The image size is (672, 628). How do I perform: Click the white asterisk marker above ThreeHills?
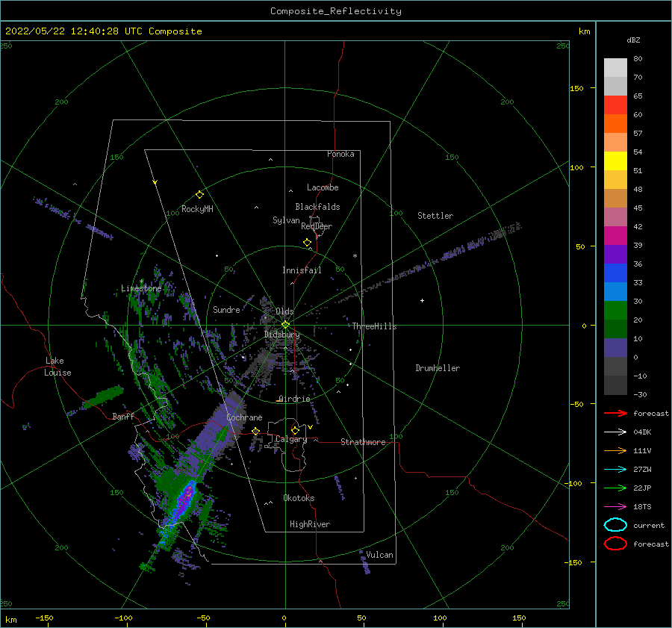[x=355, y=256]
